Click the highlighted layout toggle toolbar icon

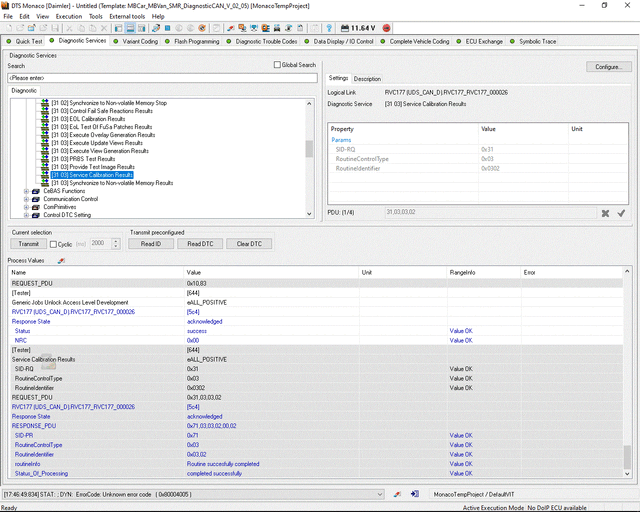pyautogui.click(x=130, y=28)
